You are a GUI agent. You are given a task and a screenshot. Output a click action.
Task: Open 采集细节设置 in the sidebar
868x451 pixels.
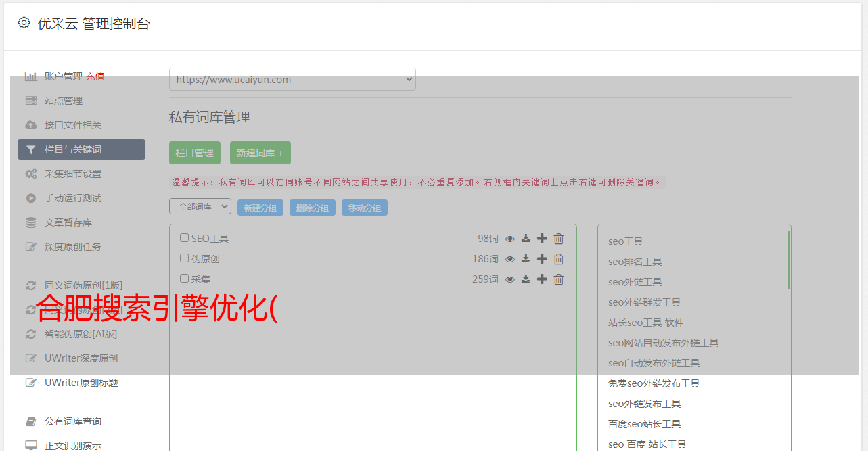click(73, 174)
